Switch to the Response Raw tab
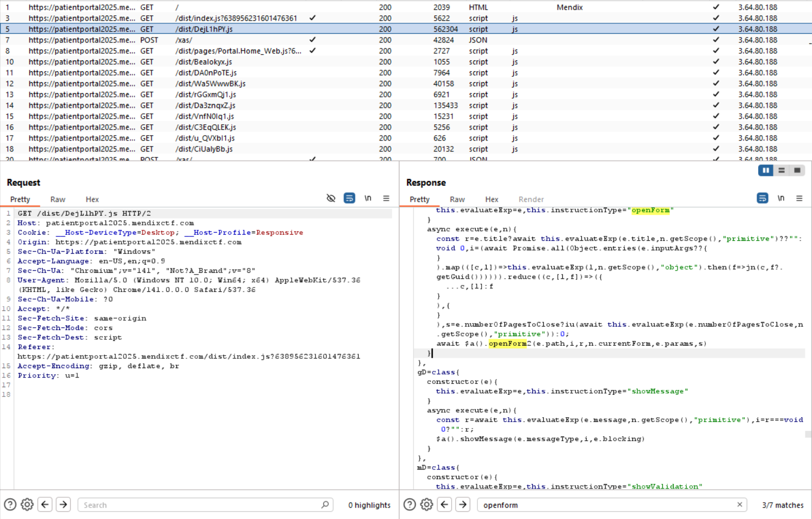The image size is (812, 519). [x=457, y=199]
